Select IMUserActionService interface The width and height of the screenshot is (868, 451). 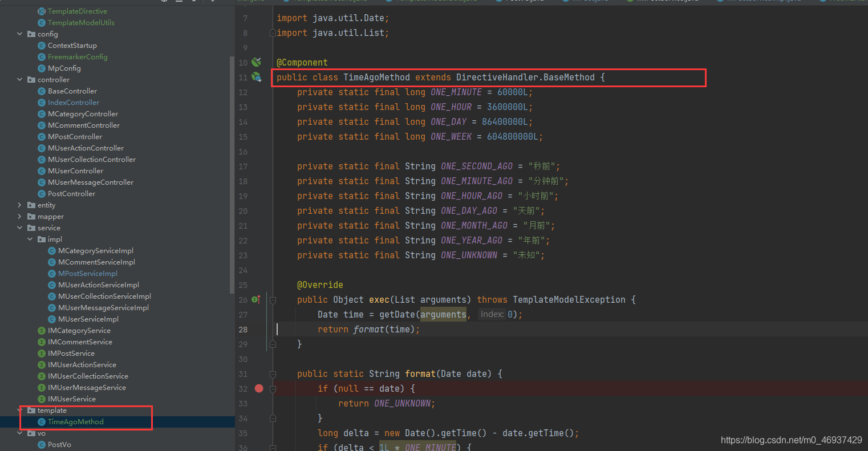point(82,365)
